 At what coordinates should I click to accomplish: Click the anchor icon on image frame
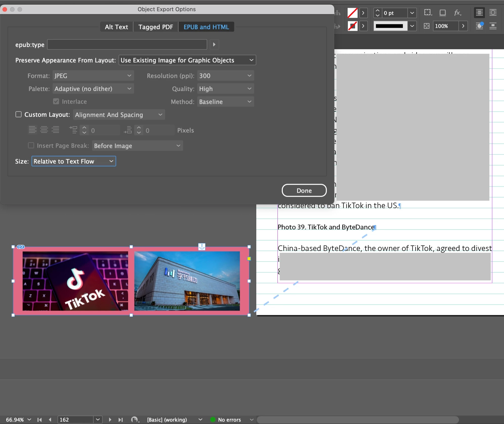202,247
